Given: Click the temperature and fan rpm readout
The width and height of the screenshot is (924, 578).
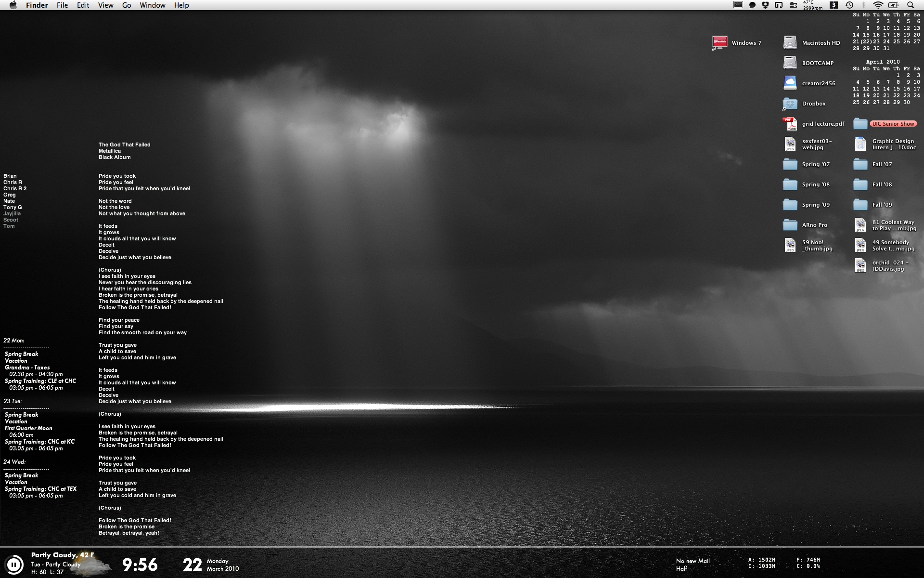Looking at the screenshot, I should pyautogui.click(x=812, y=5).
